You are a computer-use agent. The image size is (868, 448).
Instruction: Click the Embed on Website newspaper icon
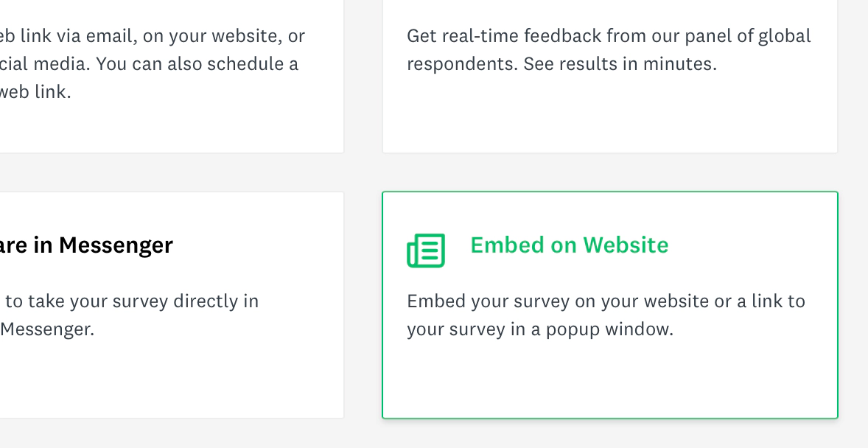(426, 250)
